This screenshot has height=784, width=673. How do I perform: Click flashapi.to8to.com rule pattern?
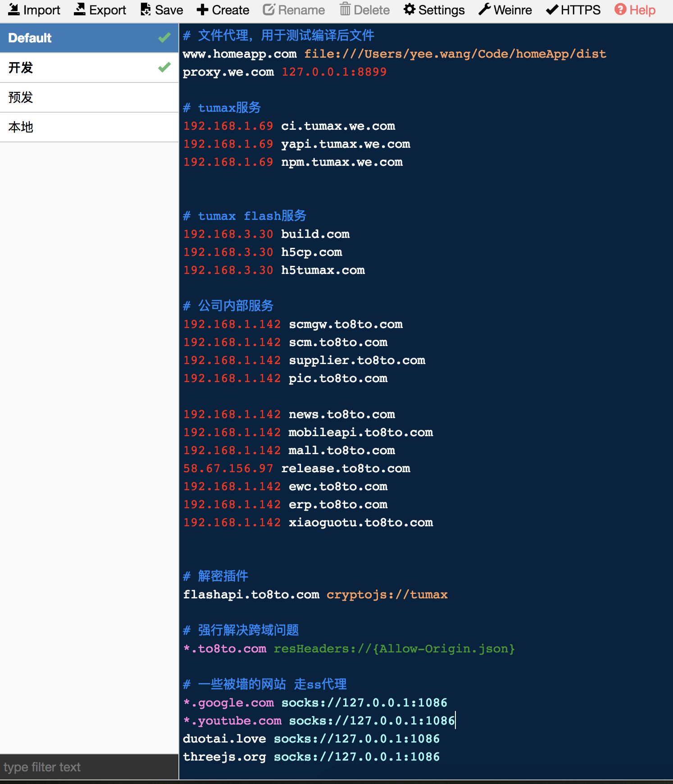[x=251, y=594]
